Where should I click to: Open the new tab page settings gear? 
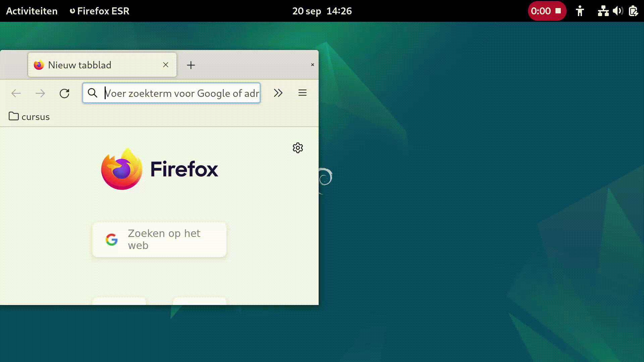pos(298,148)
